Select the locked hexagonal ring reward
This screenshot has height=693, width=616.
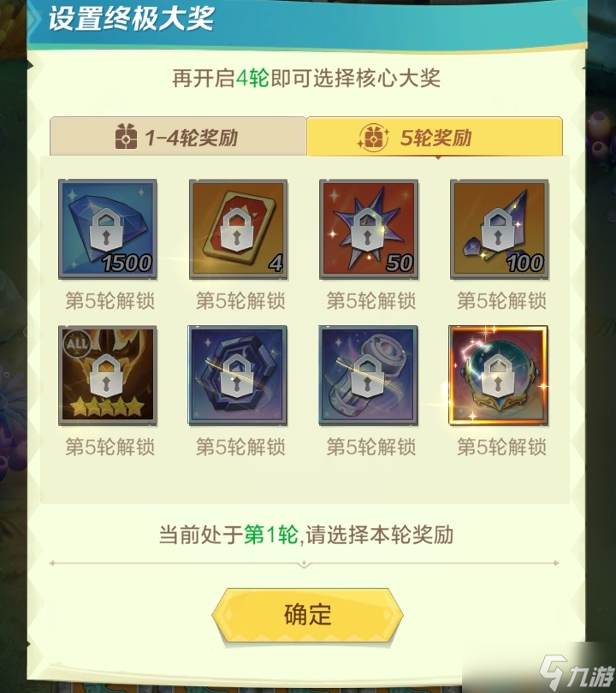coord(238,376)
